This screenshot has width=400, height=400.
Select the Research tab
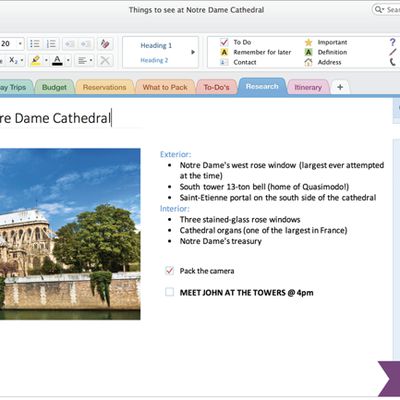[x=262, y=87]
